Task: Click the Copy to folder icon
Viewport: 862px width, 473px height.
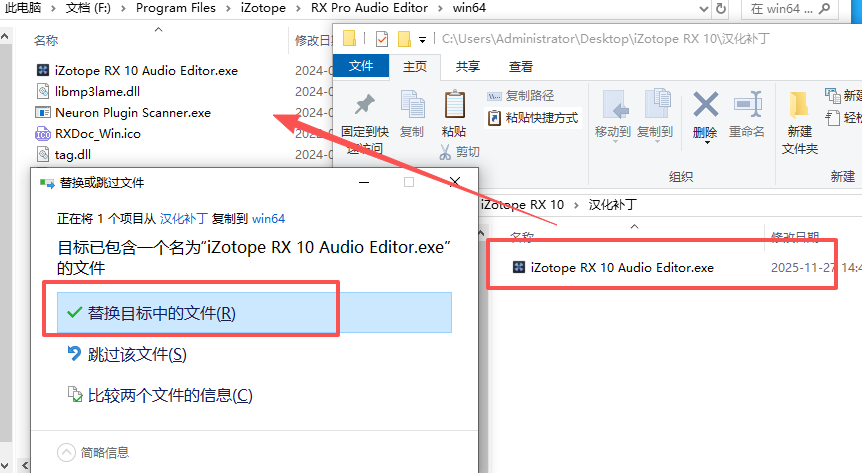Action: (657, 103)
